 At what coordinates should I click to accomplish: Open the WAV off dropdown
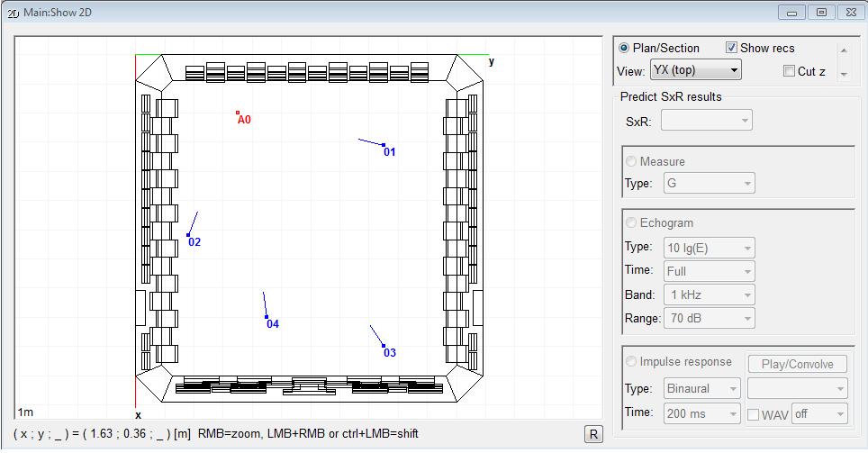[820, 413]
